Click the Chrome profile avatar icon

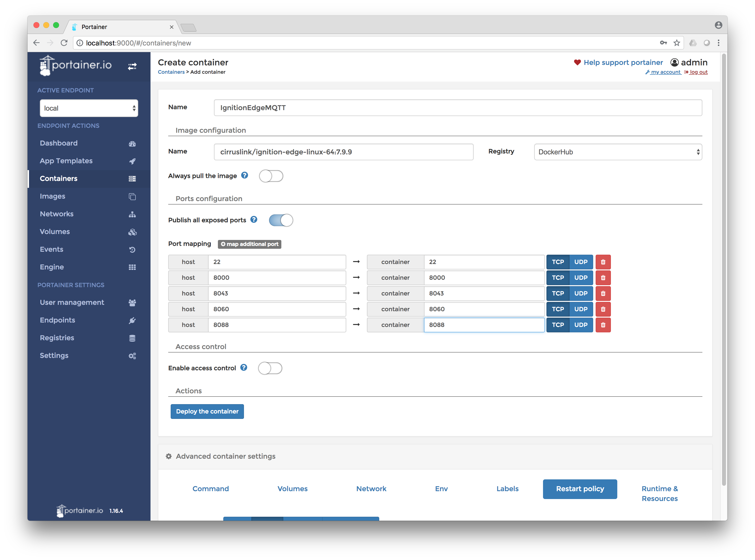click(x=718, y=25)
